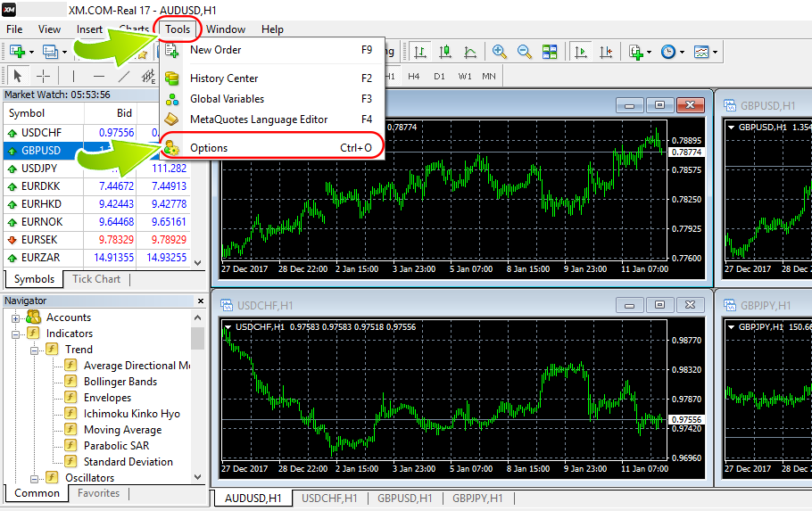The image size is (812, 511).
Task: Choose Options in Tools menu
Action: [273, 148]
